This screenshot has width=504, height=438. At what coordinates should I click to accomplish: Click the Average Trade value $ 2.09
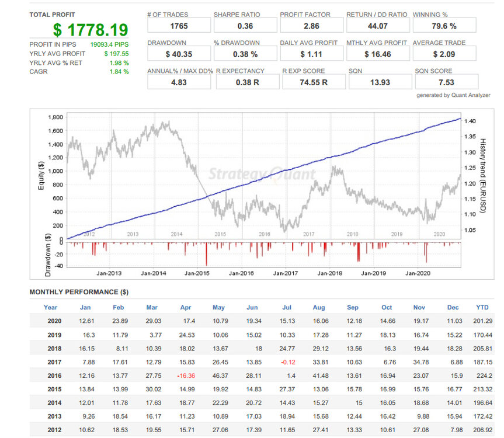click(x=444, y=54)
